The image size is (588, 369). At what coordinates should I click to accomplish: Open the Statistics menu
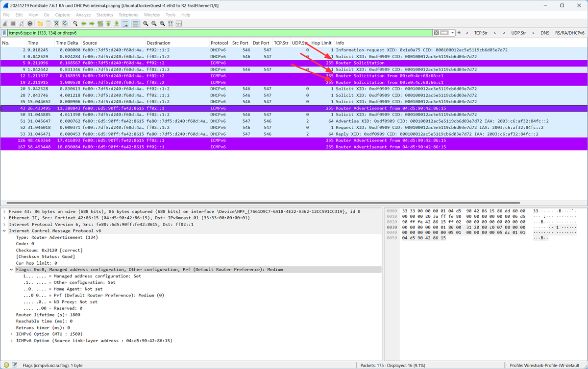(x=104, y=15)
